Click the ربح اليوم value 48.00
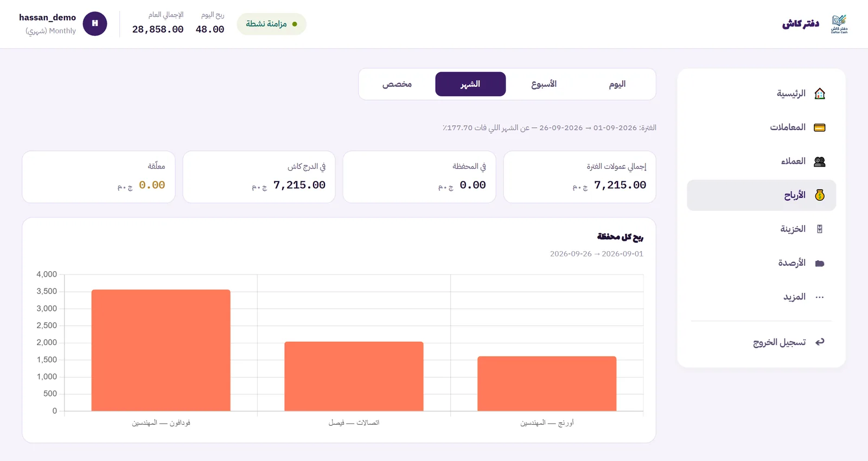Screen dimensions: 868x461 point(210,29)
